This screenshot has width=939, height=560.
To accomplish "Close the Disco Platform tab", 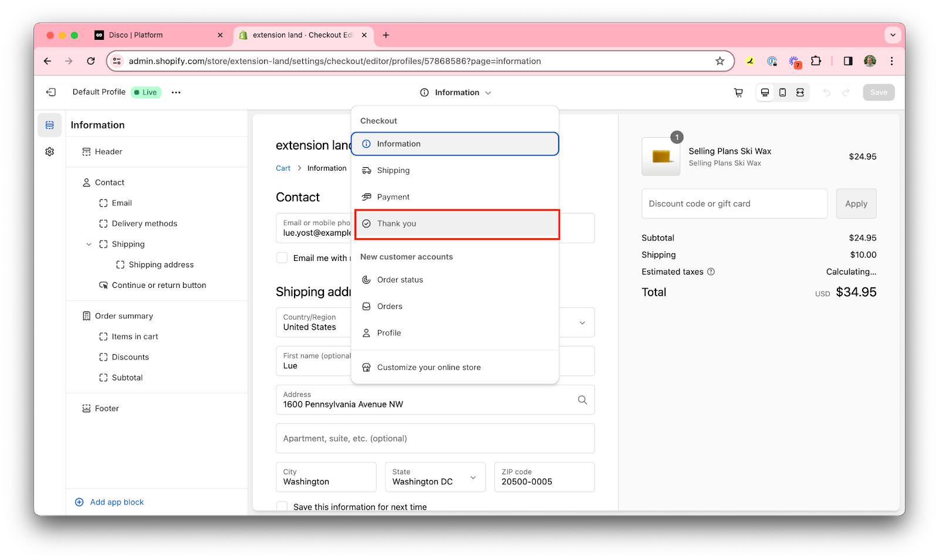I will tap(220, 35).
